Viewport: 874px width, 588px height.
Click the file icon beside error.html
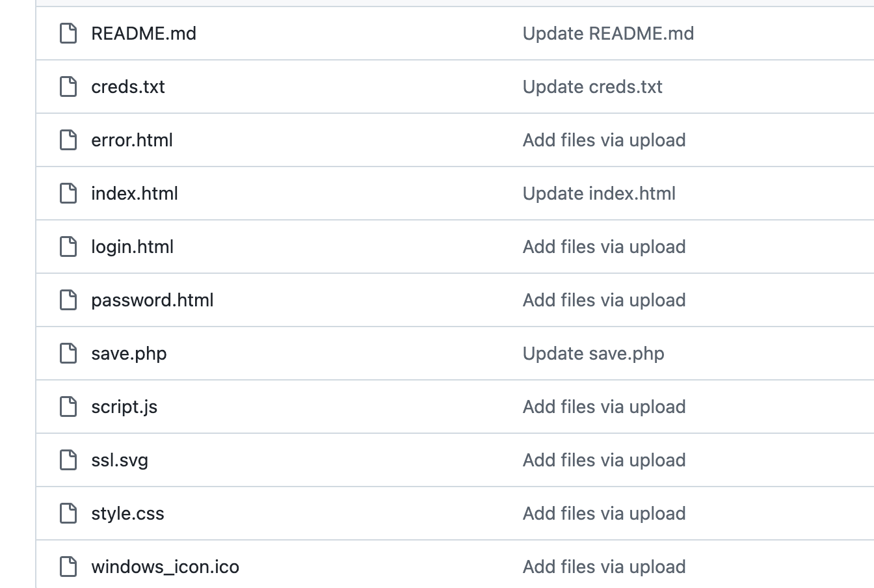point(68,140)
